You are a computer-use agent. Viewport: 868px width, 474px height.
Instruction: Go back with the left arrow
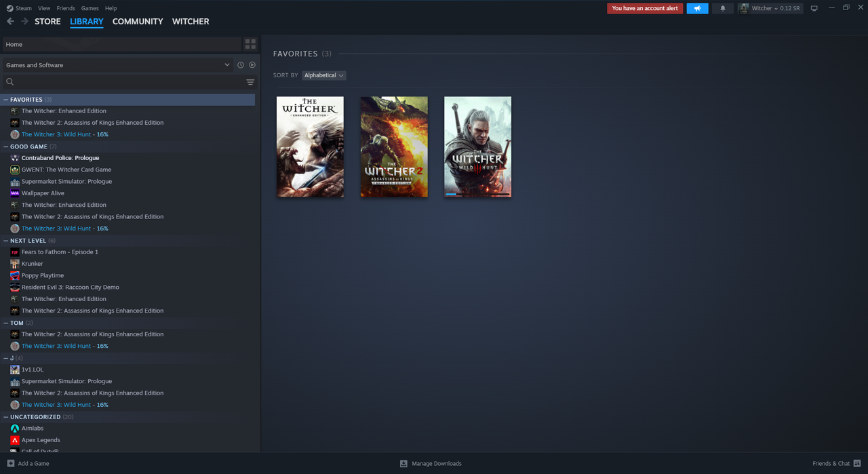(10, 22)
